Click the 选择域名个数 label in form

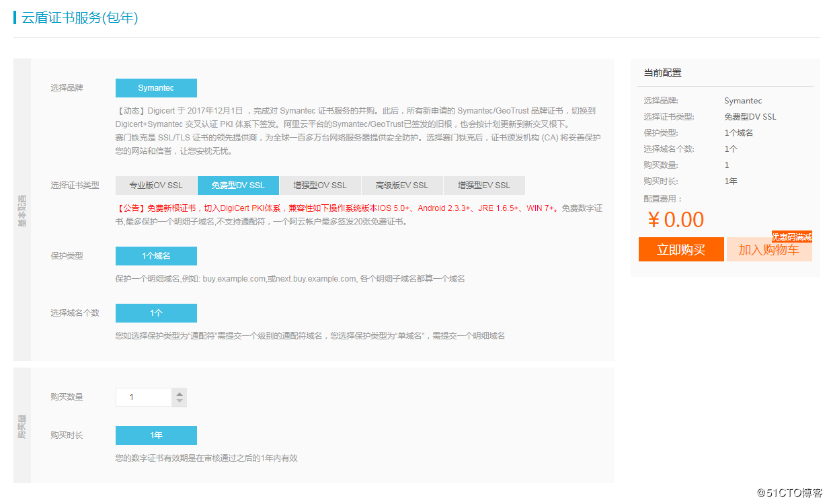coord(75,313)
